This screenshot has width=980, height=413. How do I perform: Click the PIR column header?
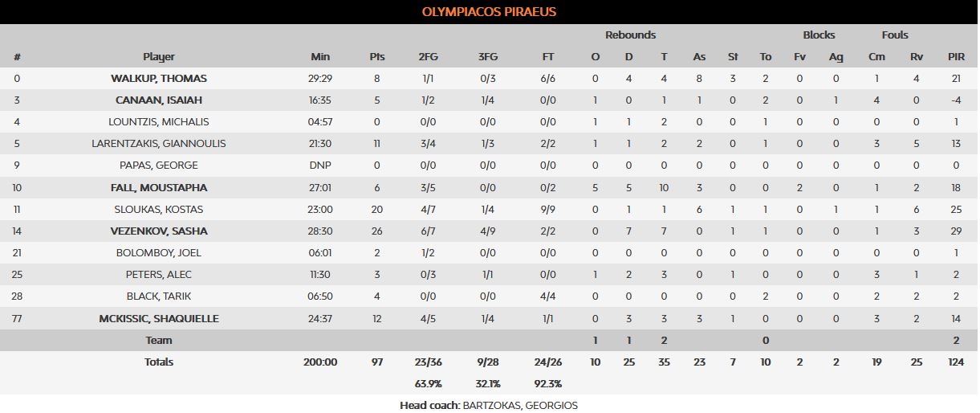[x=956, y=57]
